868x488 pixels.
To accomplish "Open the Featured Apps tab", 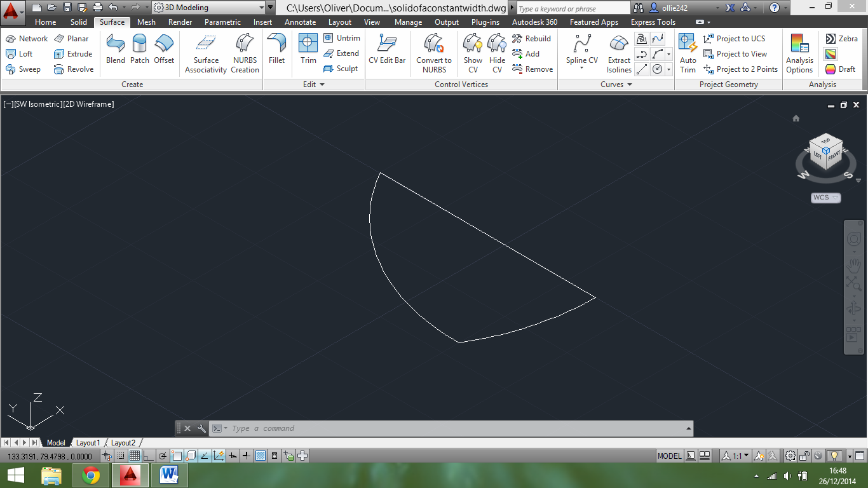I will [593, 22].
